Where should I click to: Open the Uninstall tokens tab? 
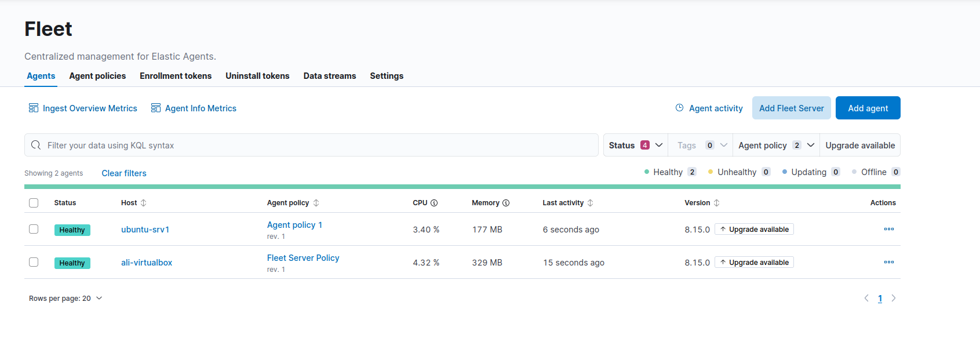click(x=257, y=76)
